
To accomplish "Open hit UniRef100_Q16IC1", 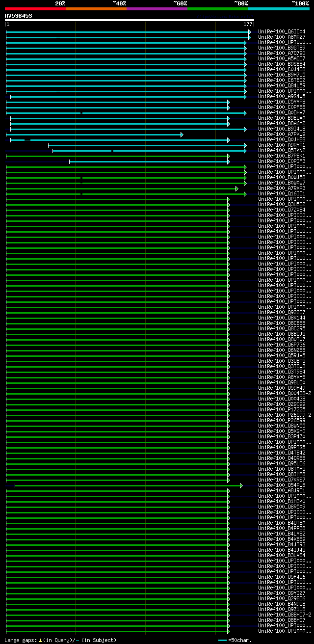I will [x=282, y=193].
